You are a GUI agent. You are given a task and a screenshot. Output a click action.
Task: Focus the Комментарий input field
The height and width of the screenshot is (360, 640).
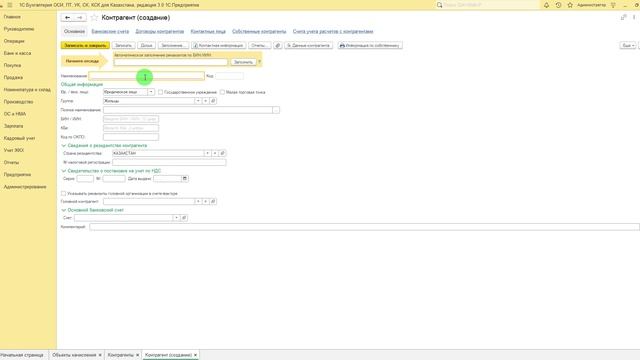click(364, 227)
